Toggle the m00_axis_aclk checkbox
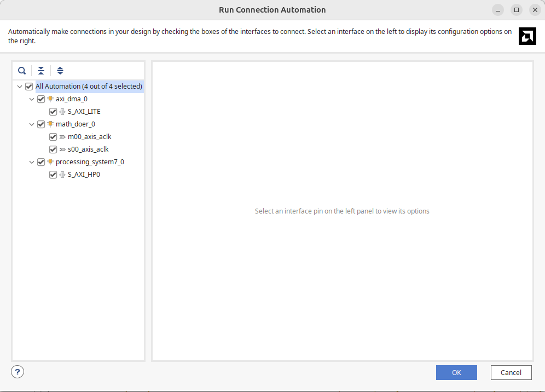Screen dimensions: 545x392 pyautogui.click(x=53, y=137)
